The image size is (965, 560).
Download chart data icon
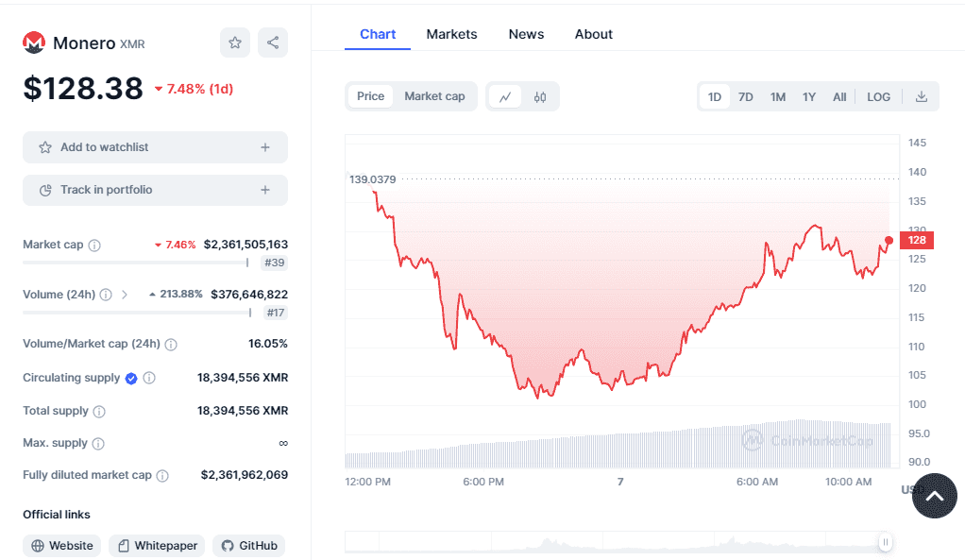(922, 96)
